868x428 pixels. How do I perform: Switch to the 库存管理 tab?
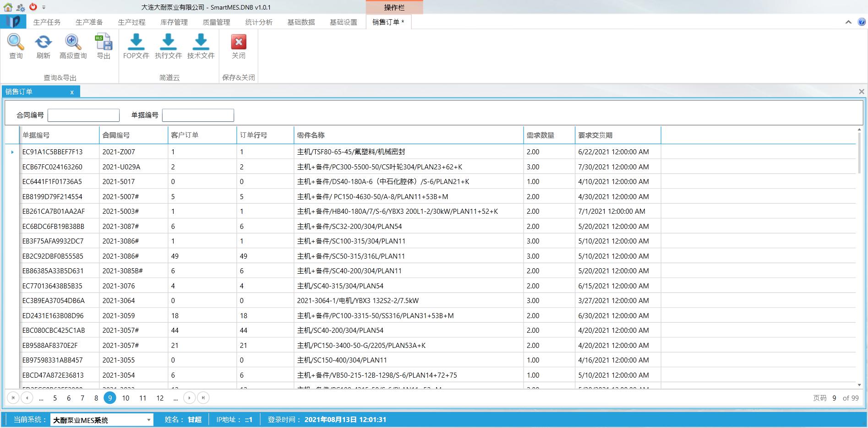coord(174,22)
